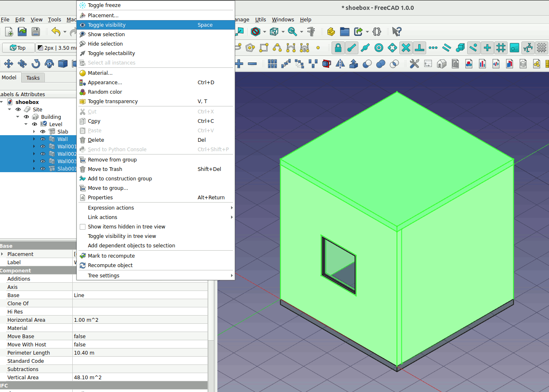This screenshot has height=392, width=549.
Task: Click the Horizontal Area value field
Action: [x=140, y=320]
